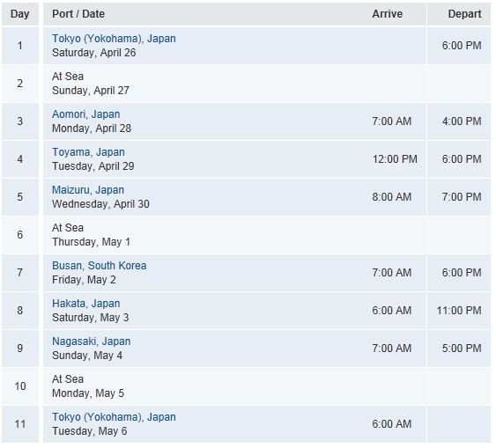Open the Day 1 Tokyo (Yokohama), Japan link

[114, 39]
